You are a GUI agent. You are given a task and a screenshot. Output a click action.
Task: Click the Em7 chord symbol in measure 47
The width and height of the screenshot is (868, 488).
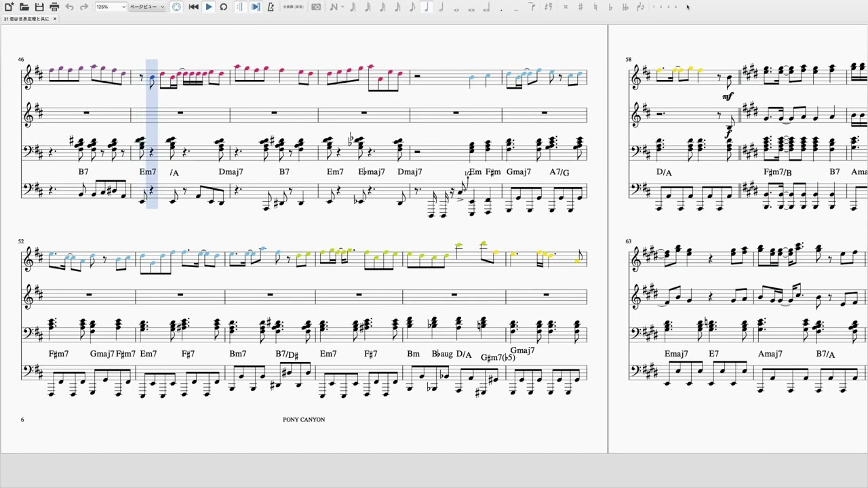pyautogui.click(x=147, y=172)
